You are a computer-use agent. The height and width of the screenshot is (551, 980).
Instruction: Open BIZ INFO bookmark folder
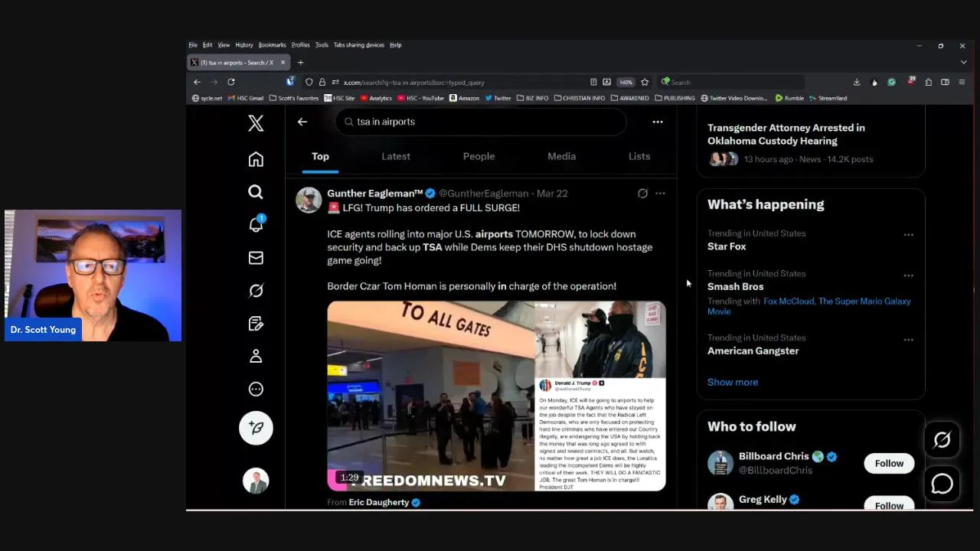[x=533, y=98]
